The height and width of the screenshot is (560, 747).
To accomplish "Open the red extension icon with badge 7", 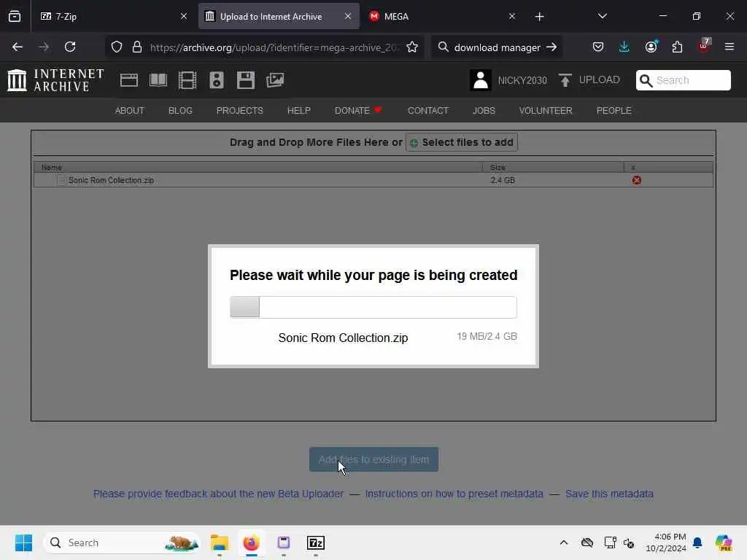I will pyautogui.click(x=704, y=46).
